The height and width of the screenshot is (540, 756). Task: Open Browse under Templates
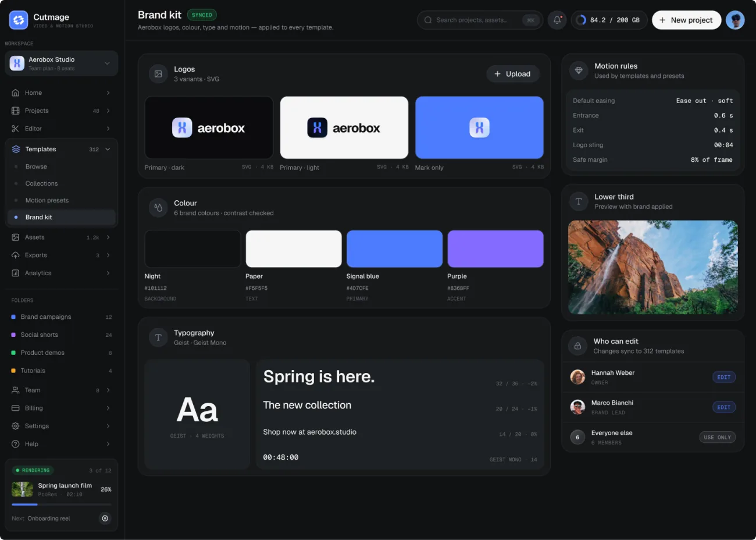pyautogui.click(x=62, y=166)
